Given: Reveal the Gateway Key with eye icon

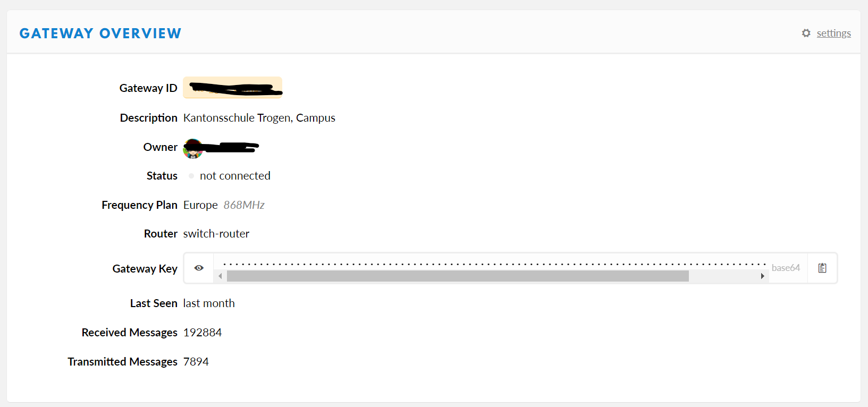Looking at the screenshot, I should coord(199,268).
